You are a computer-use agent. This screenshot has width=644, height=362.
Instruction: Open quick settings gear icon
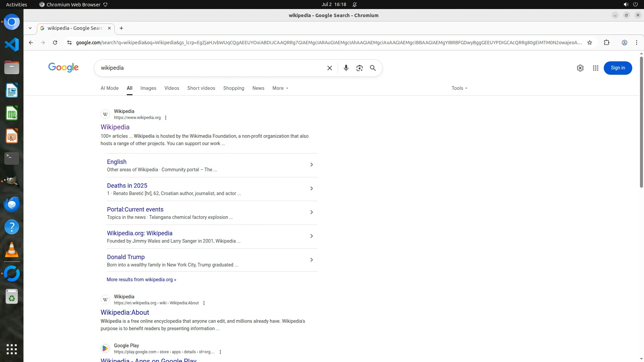point(580,68)
